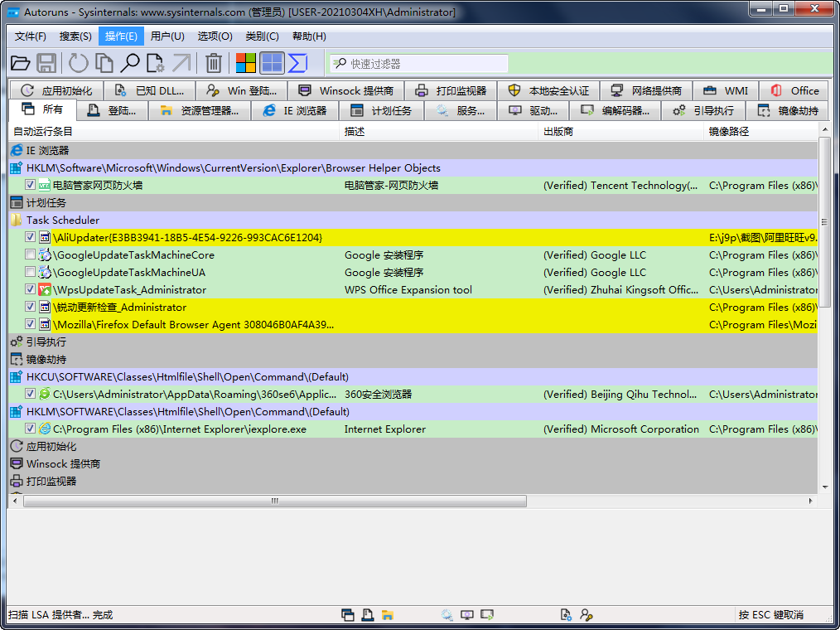Switch to the Office tab
This screenshot has width=840, height=630.
794,90
